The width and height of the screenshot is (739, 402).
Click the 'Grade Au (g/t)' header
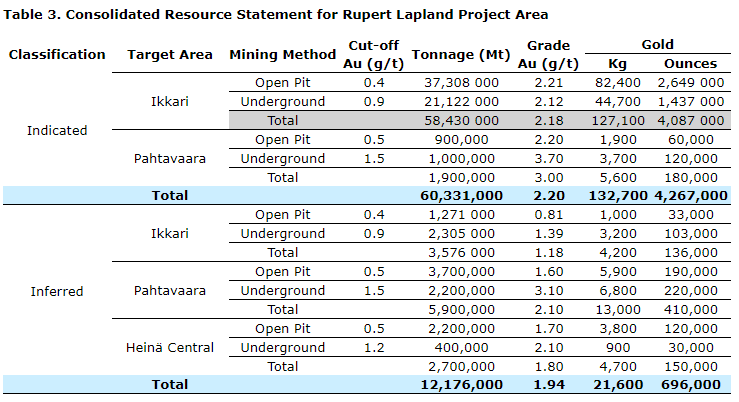(548, 55)
